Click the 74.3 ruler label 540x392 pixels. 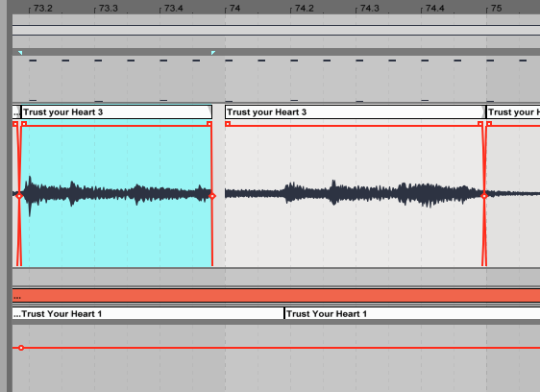tap(370, 9)
